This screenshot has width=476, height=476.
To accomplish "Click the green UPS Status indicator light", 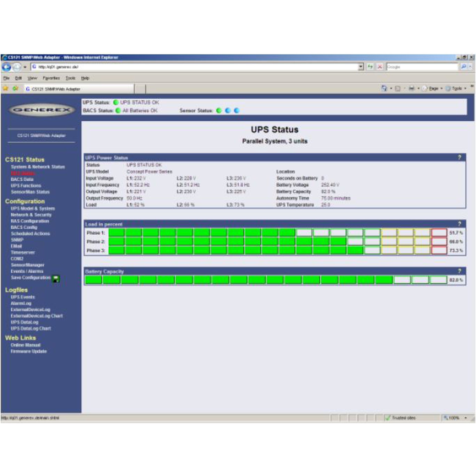I will pyautogui.click(x=116, y=102).
